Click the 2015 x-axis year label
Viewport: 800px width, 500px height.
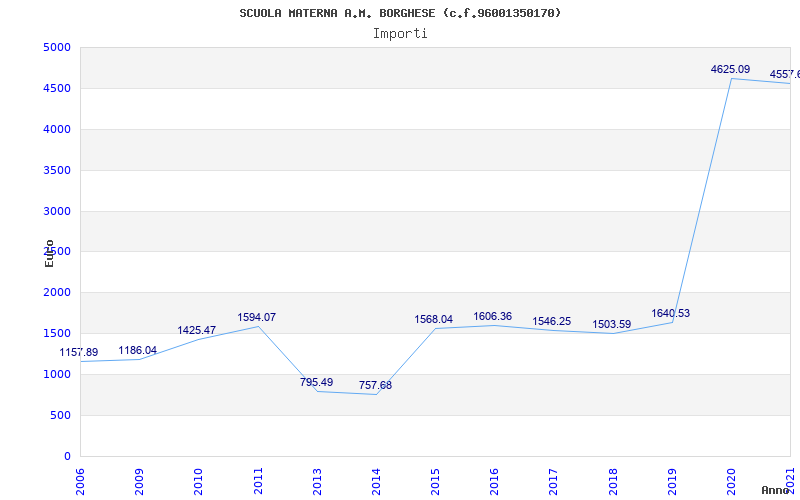(x=435, y=481)
